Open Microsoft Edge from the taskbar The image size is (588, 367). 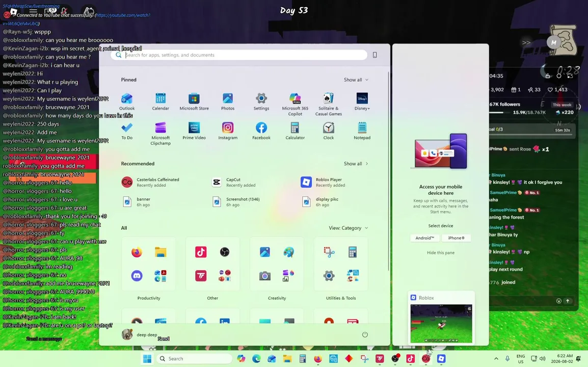click(x=256, y=359)
